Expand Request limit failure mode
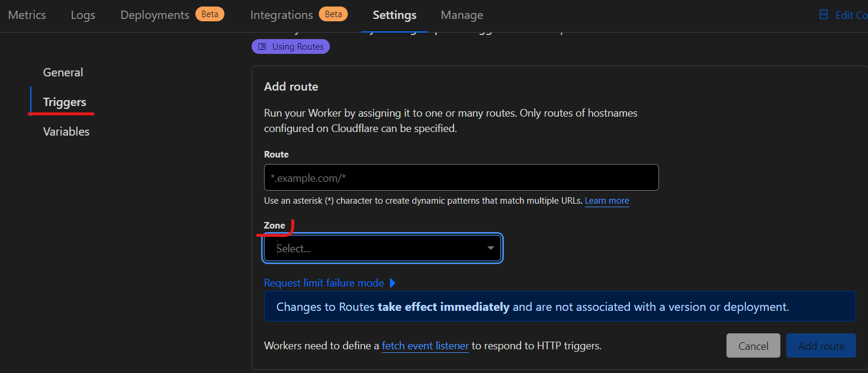Image resolution: width=868 pixels, height=373 pixels. (x=329, y=283)
